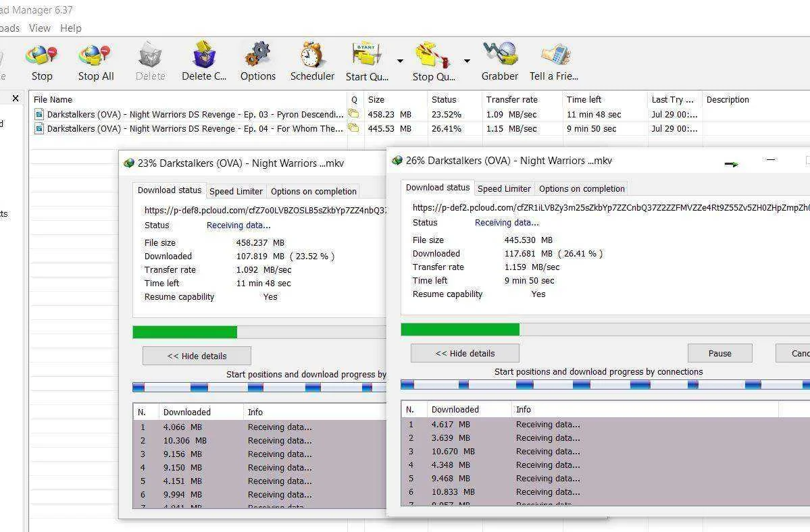Open Options on completion tab in 26% window

582,189
